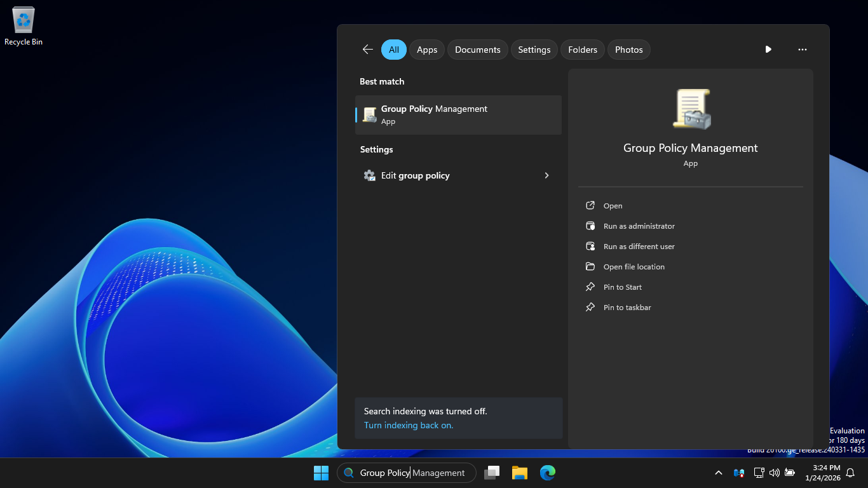Switch to the Documents filter tab
The height and width of the screenshot is (488, 868).
click(477, 50)
